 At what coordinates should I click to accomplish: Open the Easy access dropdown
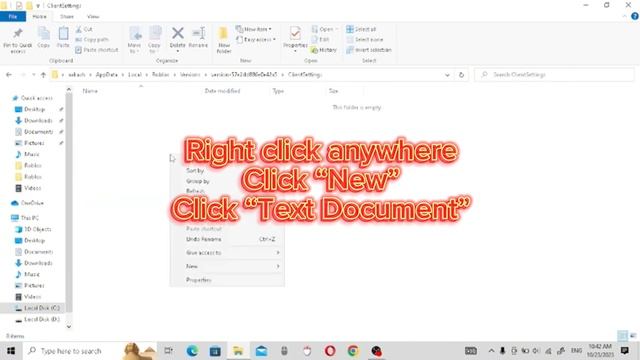pos(256,40)
